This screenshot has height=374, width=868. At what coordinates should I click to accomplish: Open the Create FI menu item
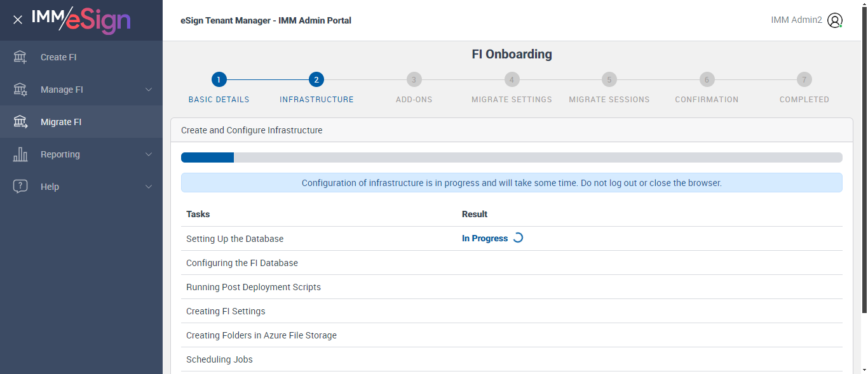58,57
